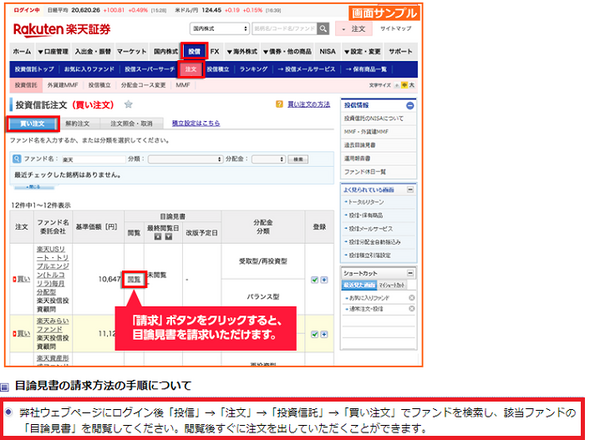Open 国内株式 in the main navigation

[166, 51]
